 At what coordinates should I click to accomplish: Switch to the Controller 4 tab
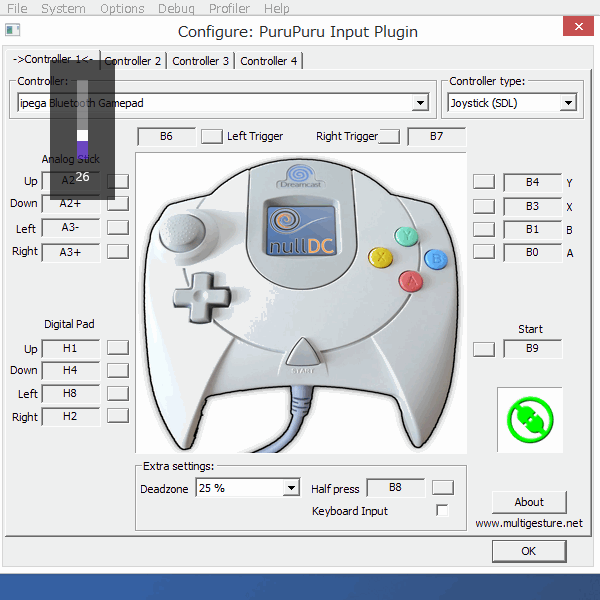coord(269,61)
